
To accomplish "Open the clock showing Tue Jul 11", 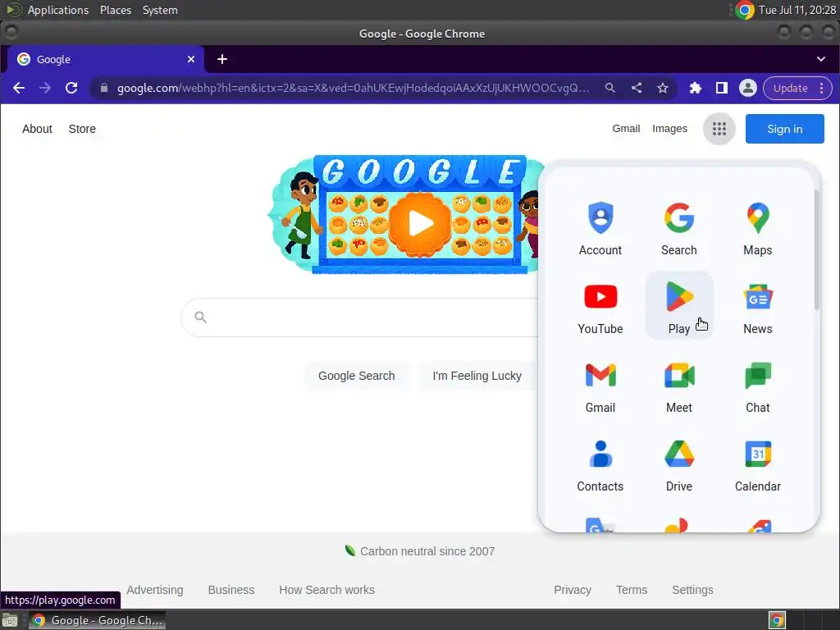I will click(x=797, y=10).
